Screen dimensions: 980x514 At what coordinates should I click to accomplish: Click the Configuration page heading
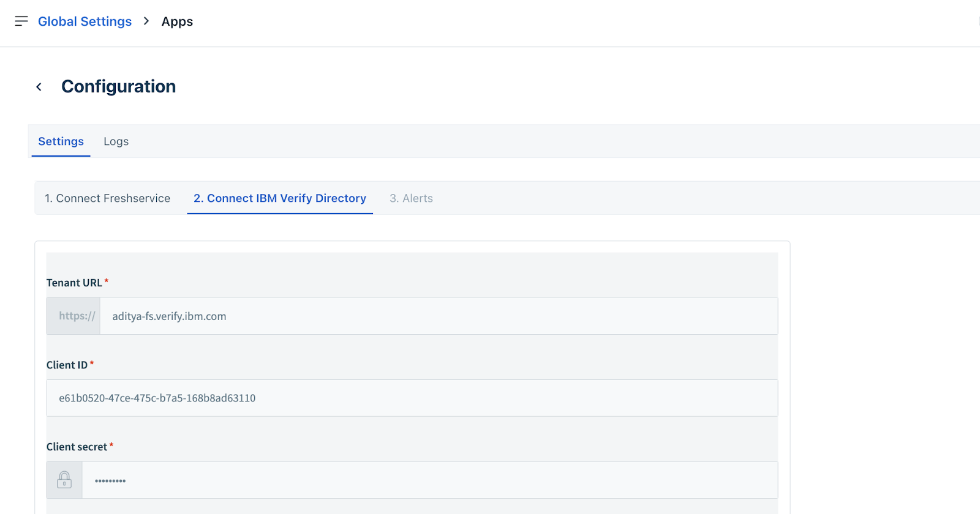(x=119, y=86)
